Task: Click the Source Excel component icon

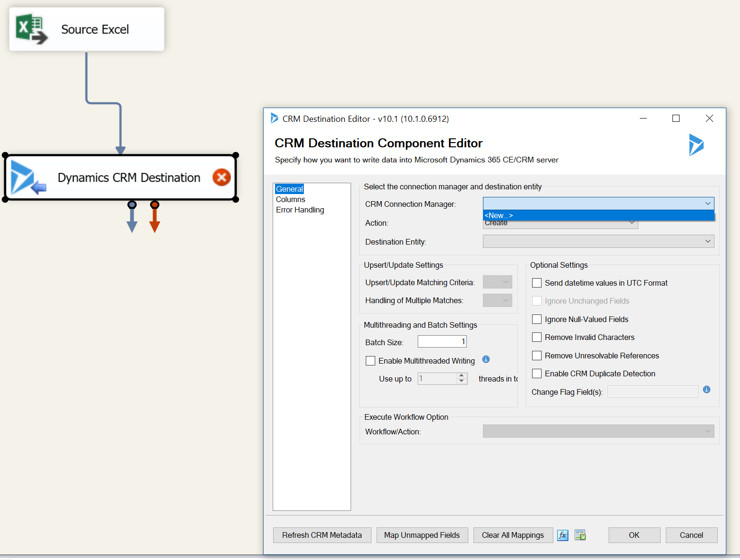Action: click(x=32, y=29)
